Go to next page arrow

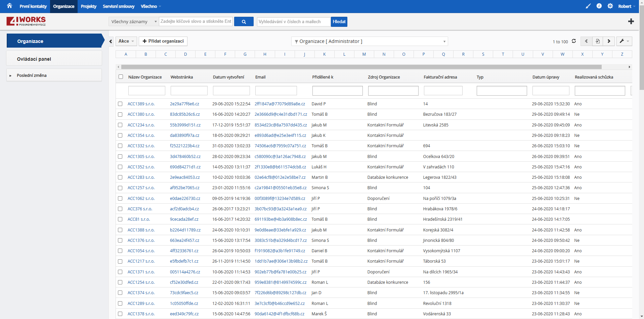(x=609, y=41)
